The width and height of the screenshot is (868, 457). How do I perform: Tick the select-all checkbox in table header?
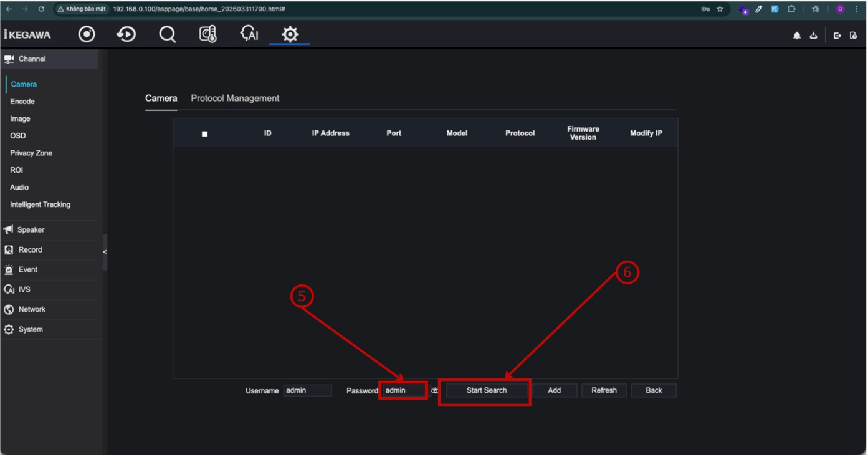pyautogui.click(x=204, y=134)
